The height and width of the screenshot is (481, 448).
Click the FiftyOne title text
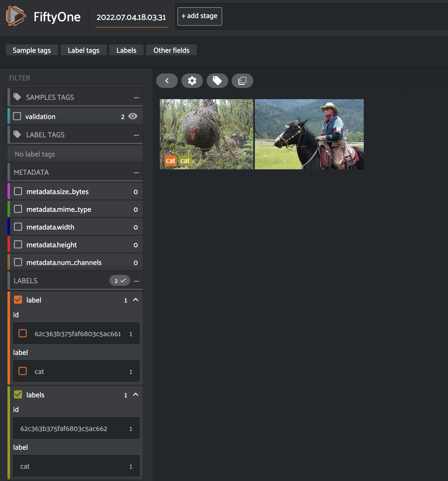point(57,17)
